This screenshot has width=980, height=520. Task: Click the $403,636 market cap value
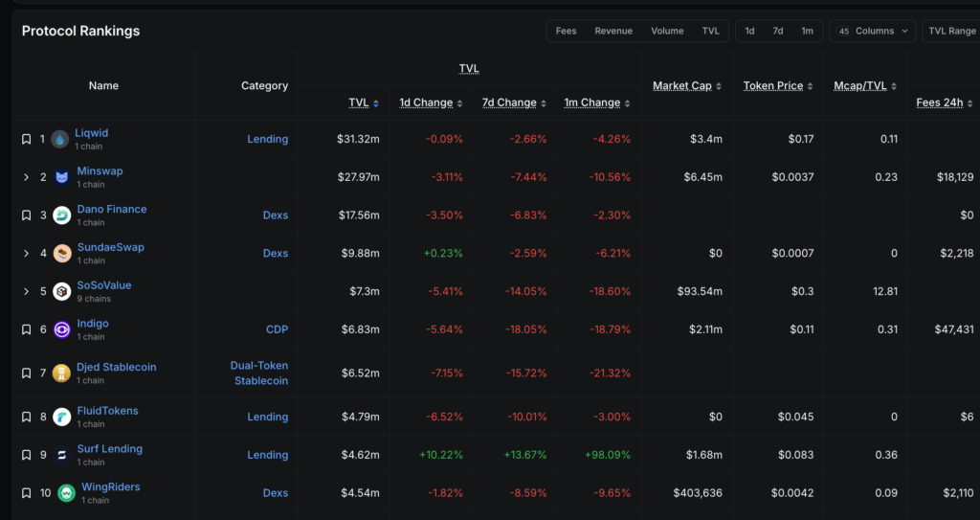[x=698, y=493]
